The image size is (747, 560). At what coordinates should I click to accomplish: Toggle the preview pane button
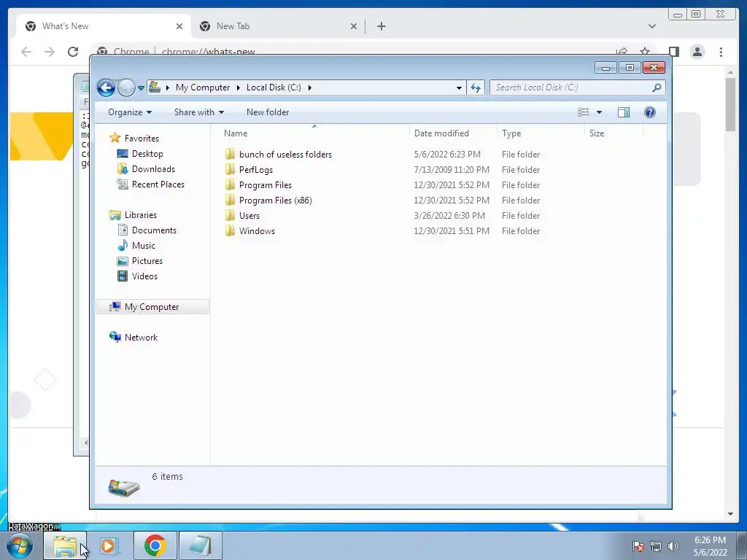click(x=624, y=112)
